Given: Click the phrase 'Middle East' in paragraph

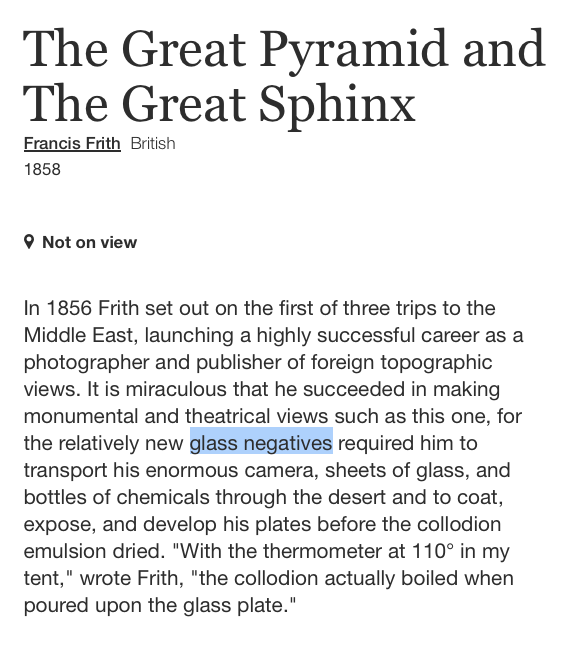Looking at the screenshot, I should (80, 336).
